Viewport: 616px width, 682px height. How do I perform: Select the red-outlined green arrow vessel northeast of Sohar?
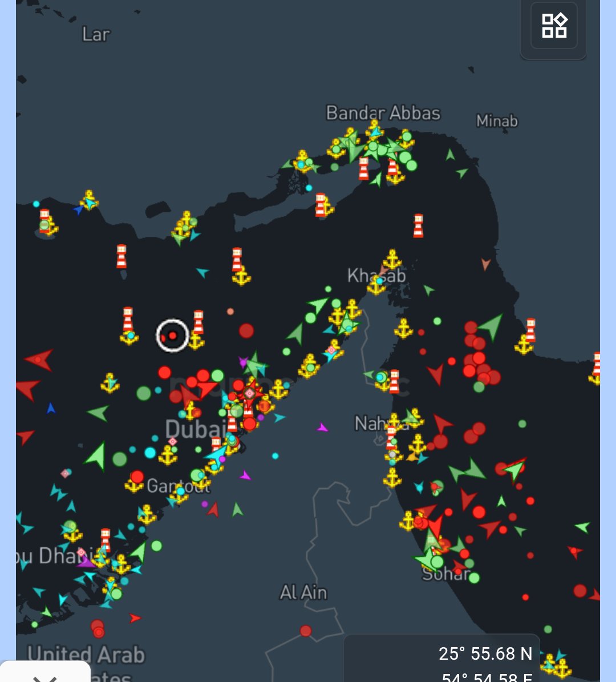tap(514, 469)
